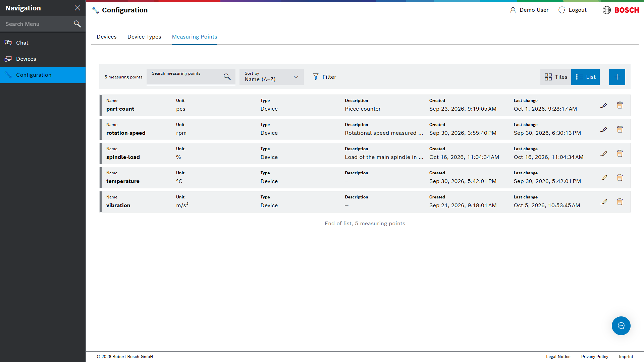
Task: Switch to Tiles view
Action: [556, 77]
